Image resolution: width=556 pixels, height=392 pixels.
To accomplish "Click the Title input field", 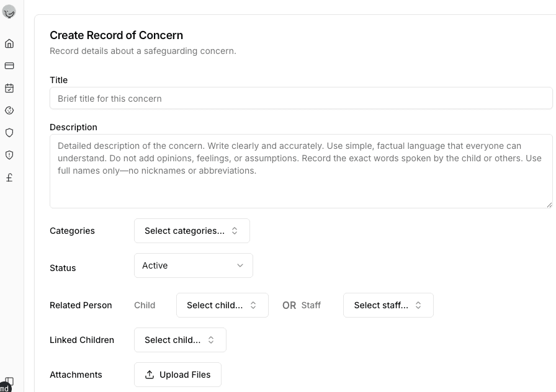I will (300, 98).
